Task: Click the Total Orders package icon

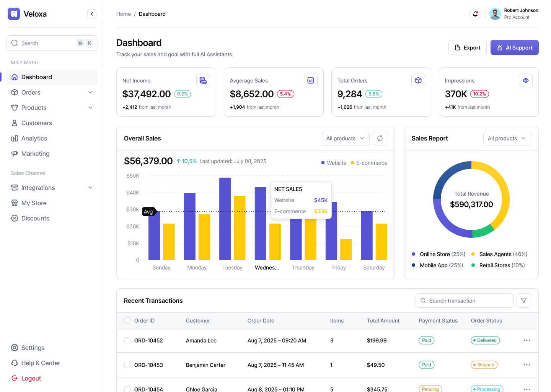Action: (x=418, y=80)
